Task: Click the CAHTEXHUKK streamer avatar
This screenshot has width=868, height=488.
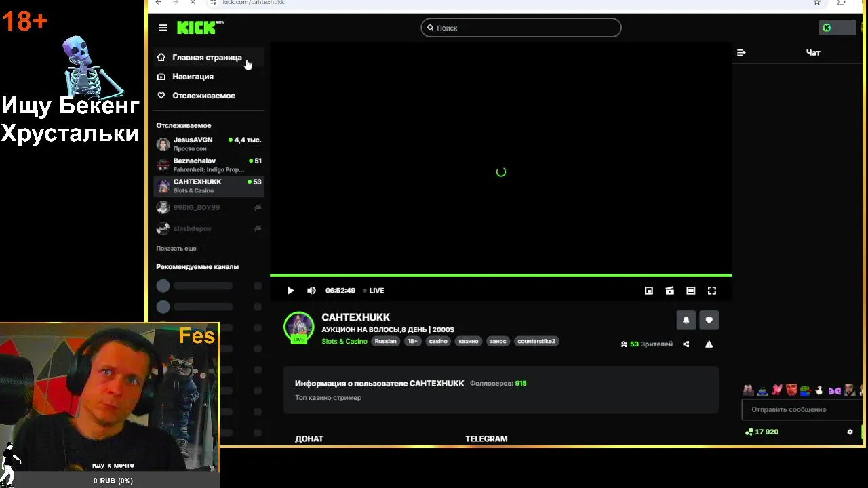Action: pyautogui.click(x=298, y=327)
